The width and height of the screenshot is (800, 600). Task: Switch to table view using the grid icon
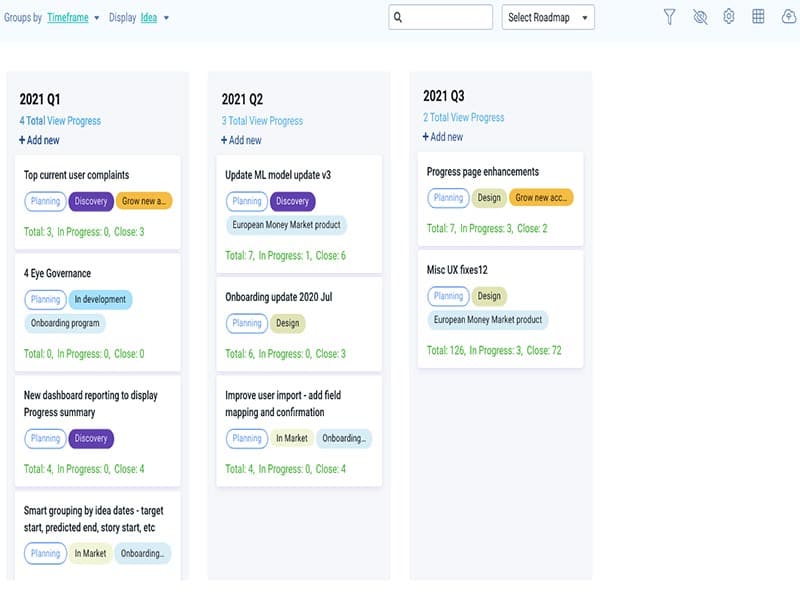pos(758,16)
